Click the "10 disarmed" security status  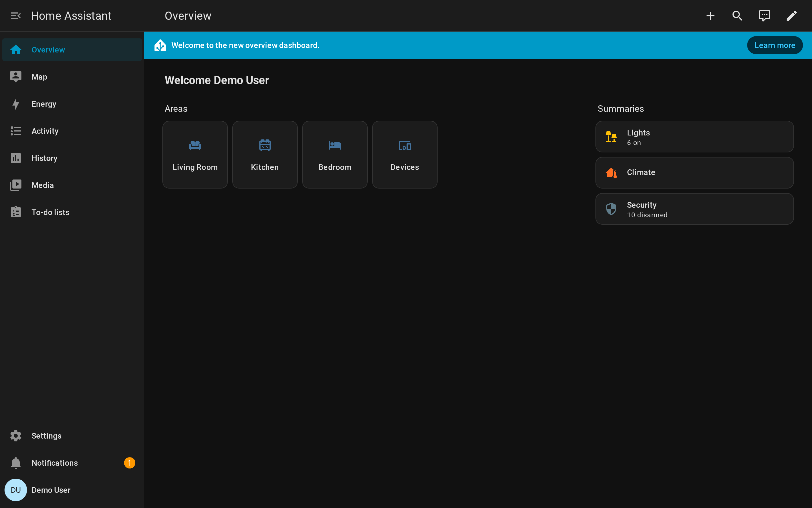pyautogui.click(x=647, y=215)
